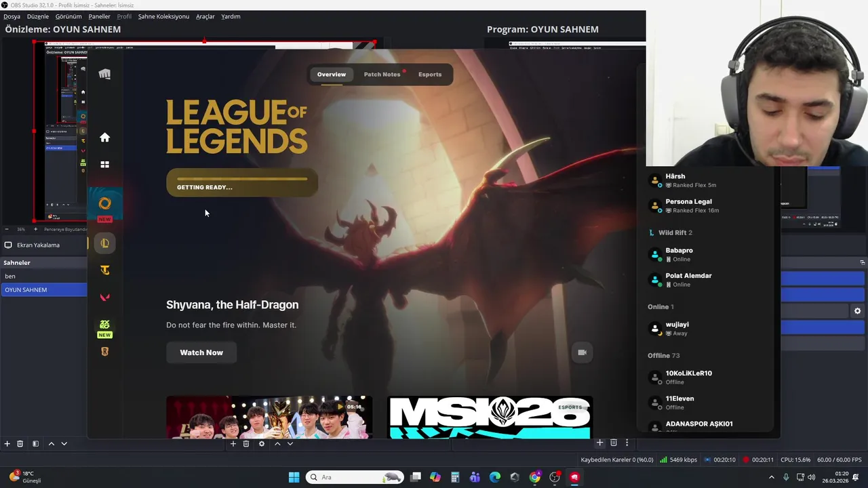This screenshot has width=868, height=488.
Task: Switch to the Patch Notes tab
Action: click(382, 75)
